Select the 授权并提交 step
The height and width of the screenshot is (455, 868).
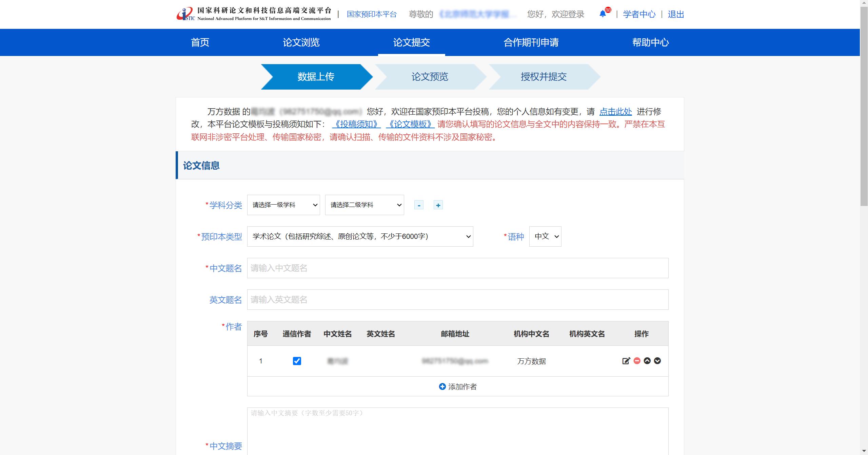(544, 77)
